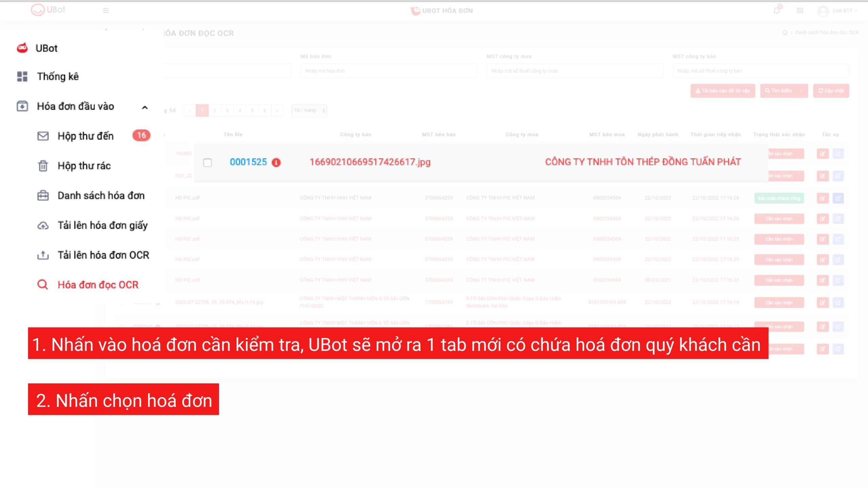Click the Mã hóa đơn input field
This screenshot has height=488, width=868.
click(x=389, y=71)
